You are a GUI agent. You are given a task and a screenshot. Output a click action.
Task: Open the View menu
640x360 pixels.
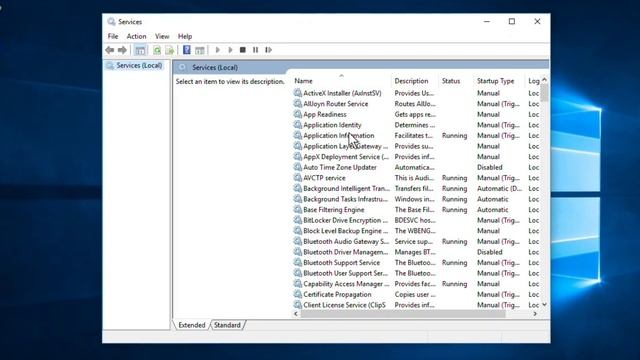click(x=162, y=36)
